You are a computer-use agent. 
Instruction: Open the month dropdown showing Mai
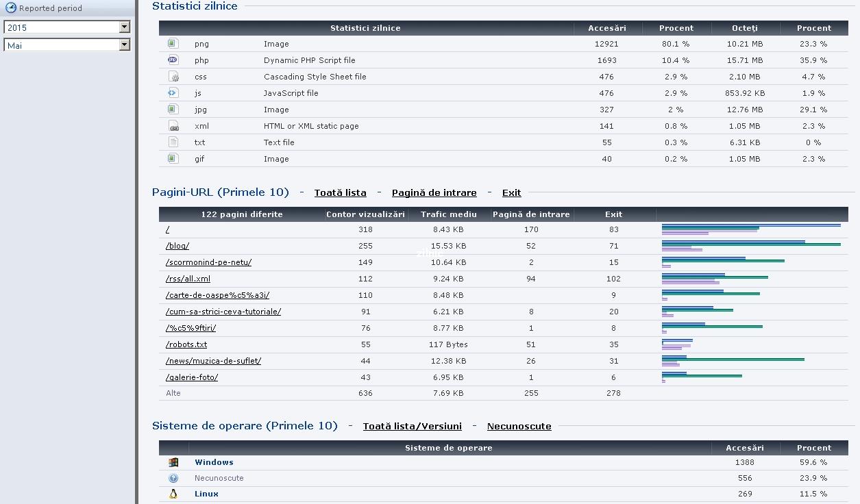(67, 45)
